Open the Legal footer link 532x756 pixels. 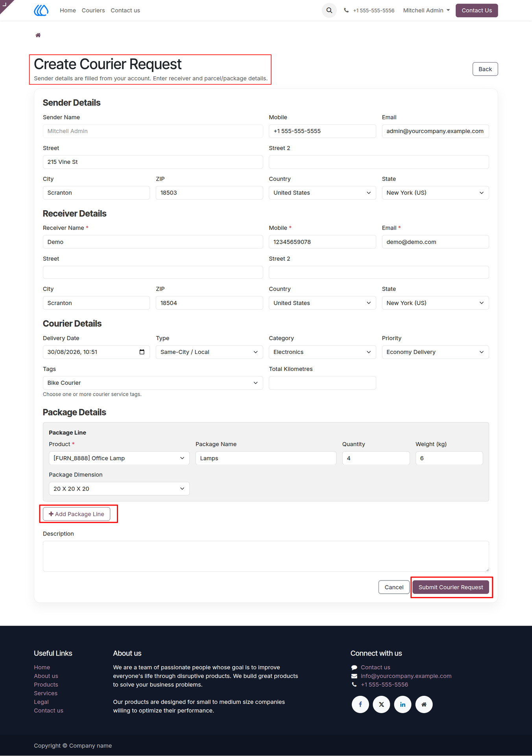(x=41, y=702)
